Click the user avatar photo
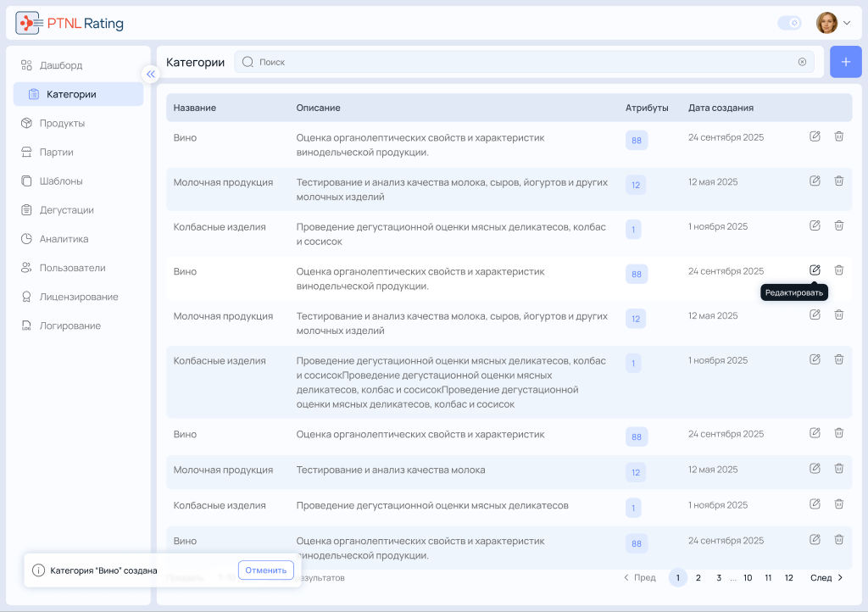The image size is (868, 612). (826, 23)
